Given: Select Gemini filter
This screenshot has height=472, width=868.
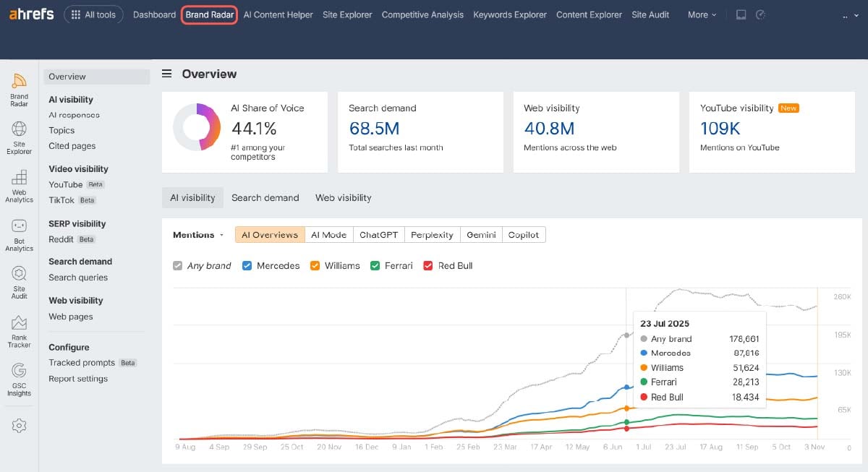Looking at the screenshot, I should click(x=481, y=235).
